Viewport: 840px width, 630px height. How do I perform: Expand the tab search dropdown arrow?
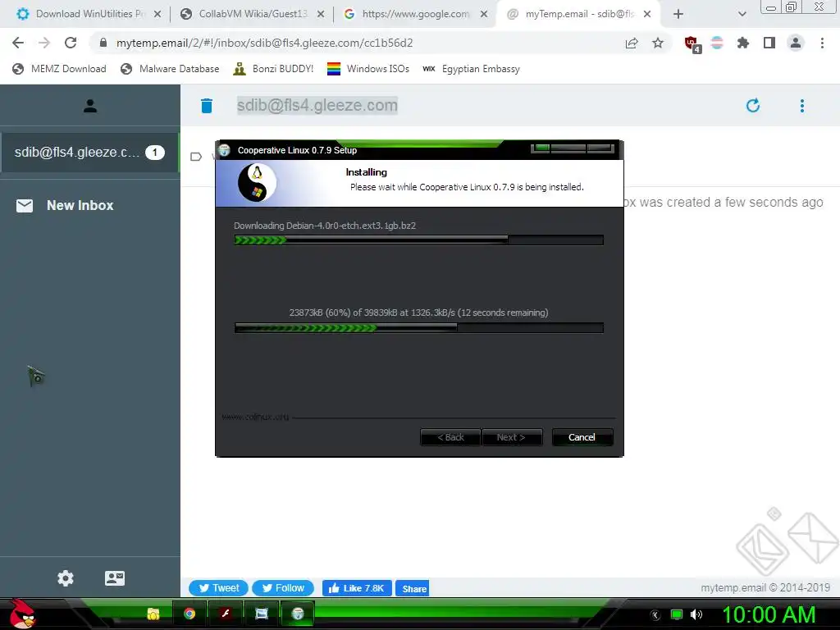coord(742,15)
